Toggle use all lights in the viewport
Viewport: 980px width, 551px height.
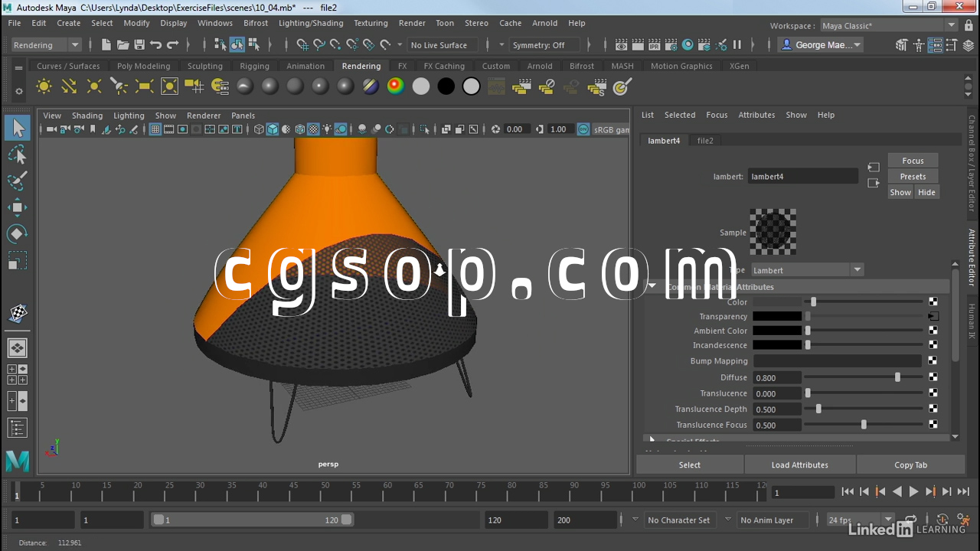[x=327, y=129]
